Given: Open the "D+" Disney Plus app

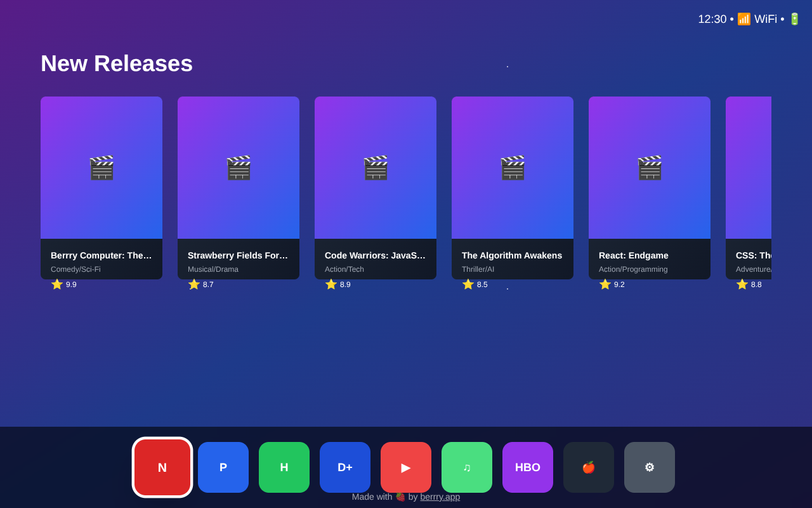Looking at the screenshot, I should click(344, 467).
